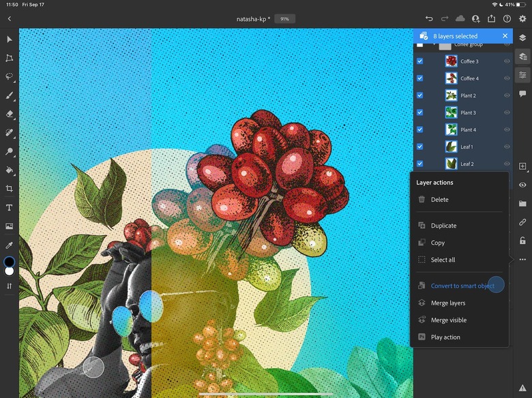Close the 8 layers selected banner
Screen dimensions: 532x398
point(505,35)
